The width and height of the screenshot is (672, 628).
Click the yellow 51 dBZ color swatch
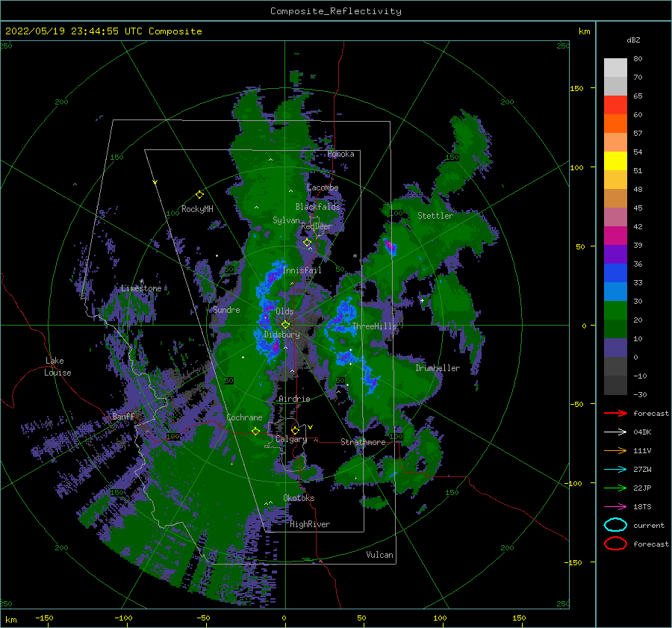click(x=615, y=161)
